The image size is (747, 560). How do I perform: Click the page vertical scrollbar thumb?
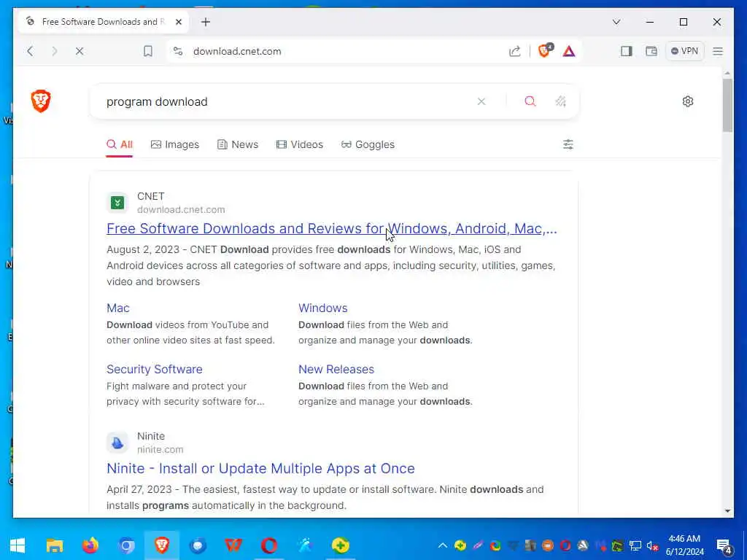click(x=727, y=105)
